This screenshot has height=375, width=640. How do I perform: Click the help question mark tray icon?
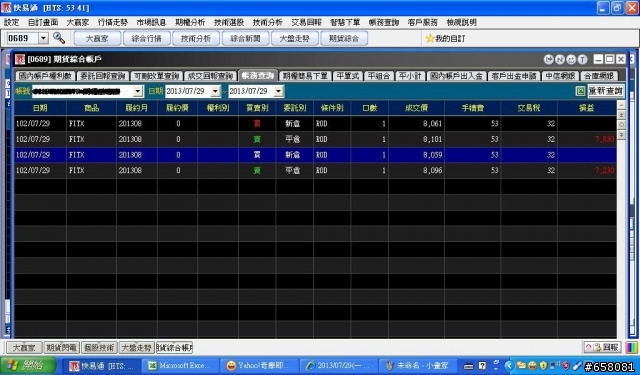pos(482,366)
